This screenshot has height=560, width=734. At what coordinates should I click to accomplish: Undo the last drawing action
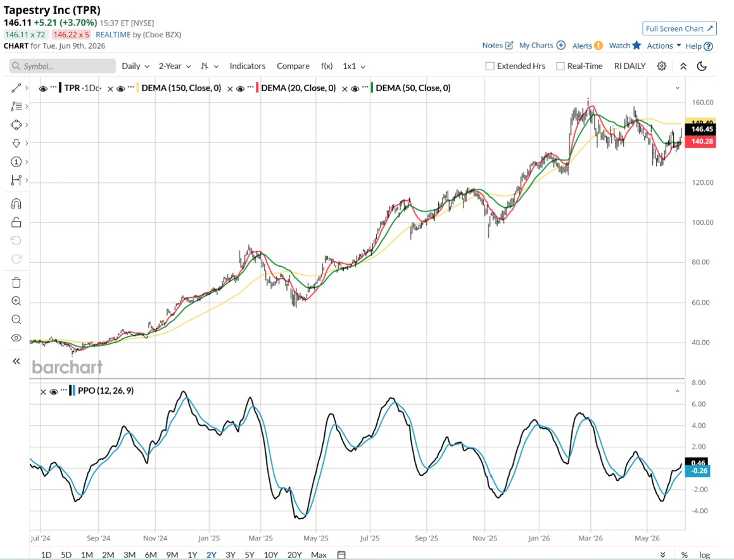point(16,240)
